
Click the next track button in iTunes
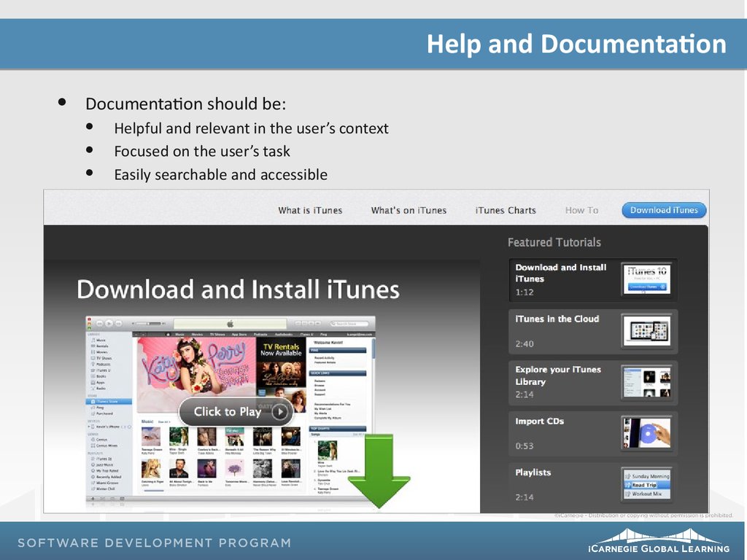pos(118,323)
